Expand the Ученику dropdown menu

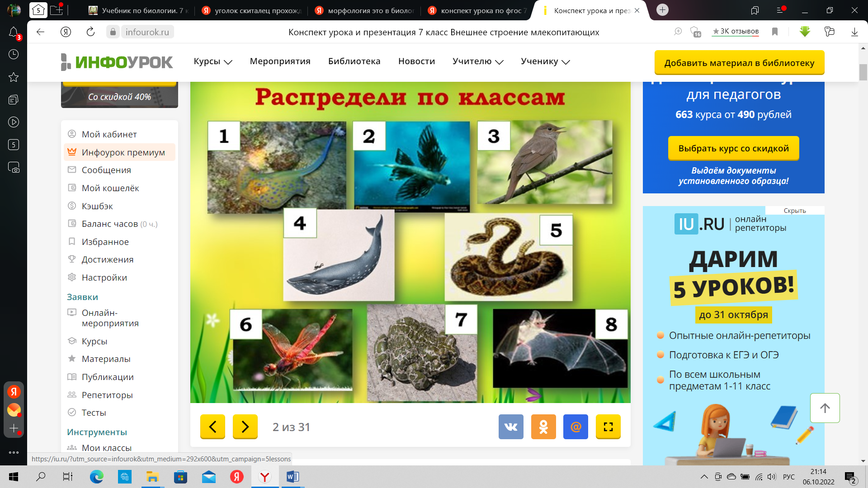545,61
